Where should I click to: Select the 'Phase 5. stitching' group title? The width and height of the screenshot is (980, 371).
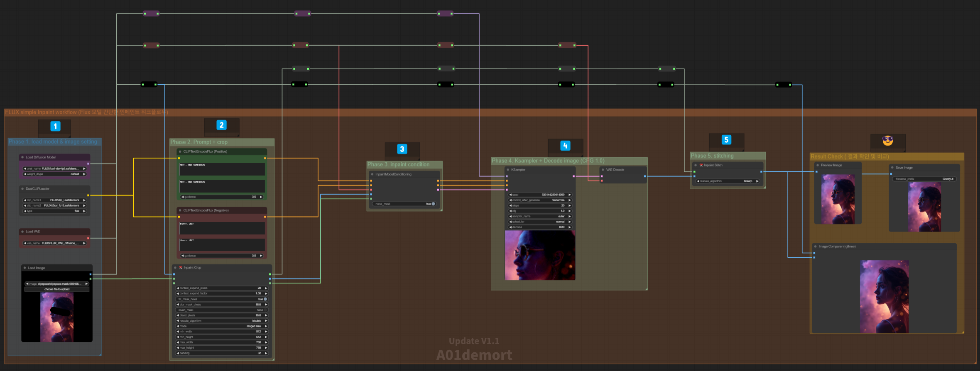click(712, 156)
